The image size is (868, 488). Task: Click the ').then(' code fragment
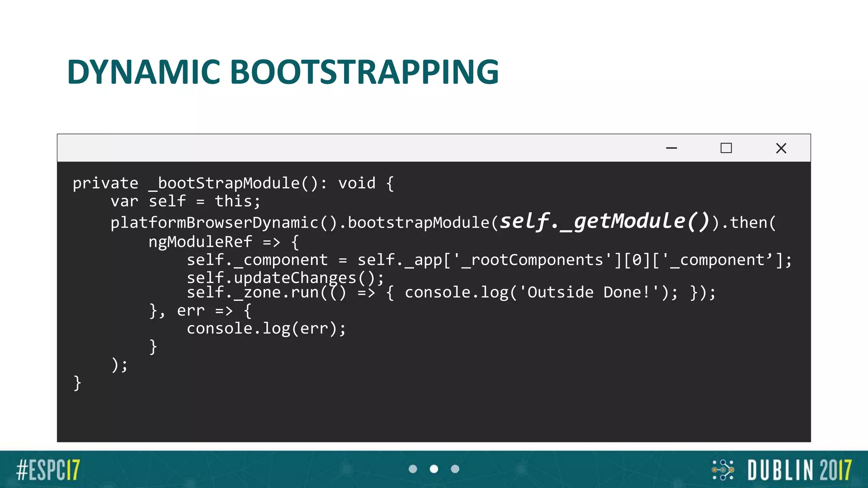click(744, 223)
